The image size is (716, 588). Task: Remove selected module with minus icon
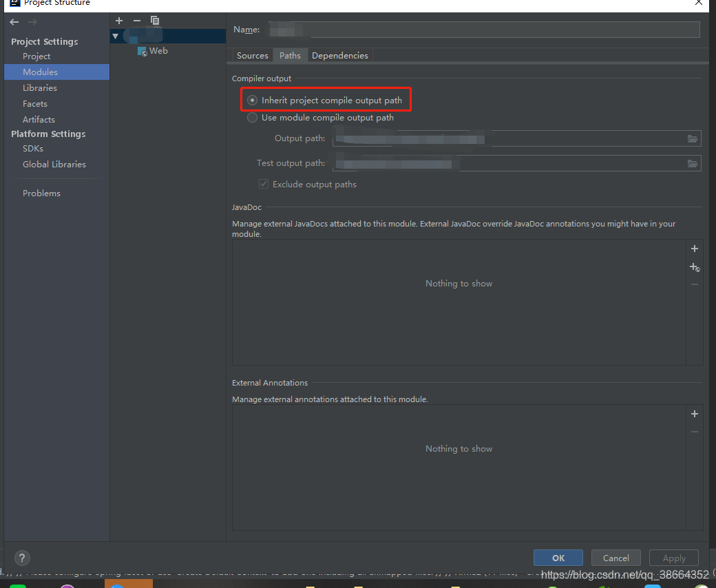[137, 21]
